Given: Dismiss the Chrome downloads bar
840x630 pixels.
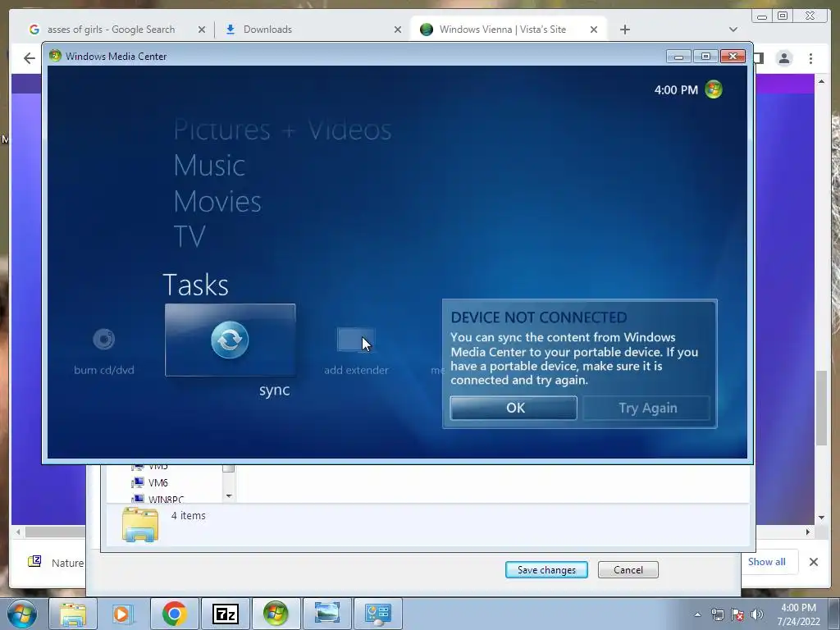Looking at the screenshot, I should (x=813, y=562).
